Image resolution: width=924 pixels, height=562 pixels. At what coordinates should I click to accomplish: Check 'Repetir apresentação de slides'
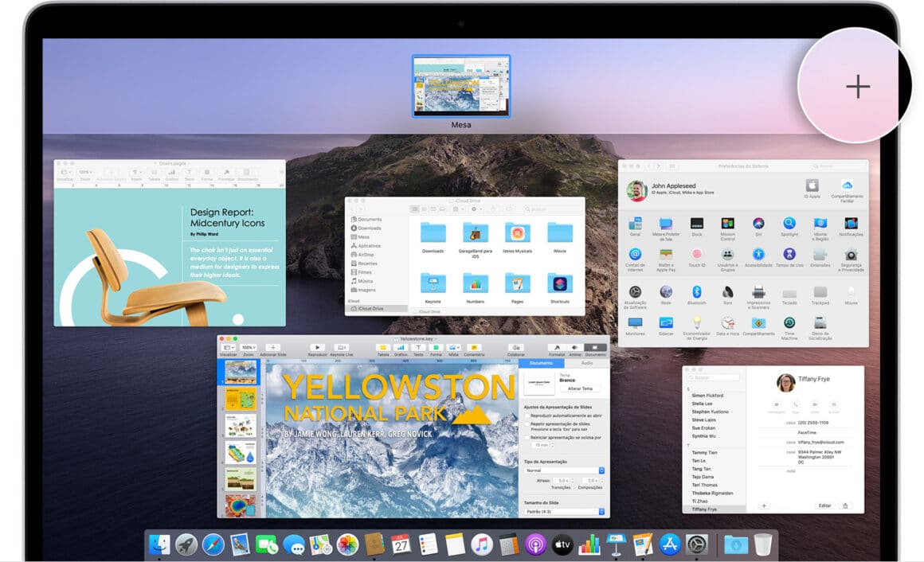pyautogui.click(x=527, y=424)
